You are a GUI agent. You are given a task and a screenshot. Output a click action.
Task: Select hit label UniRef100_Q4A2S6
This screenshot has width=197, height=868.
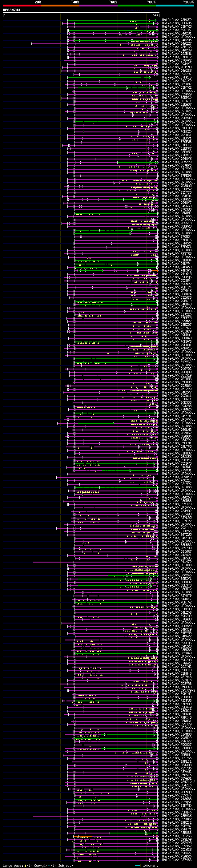[x=176, y=71]
